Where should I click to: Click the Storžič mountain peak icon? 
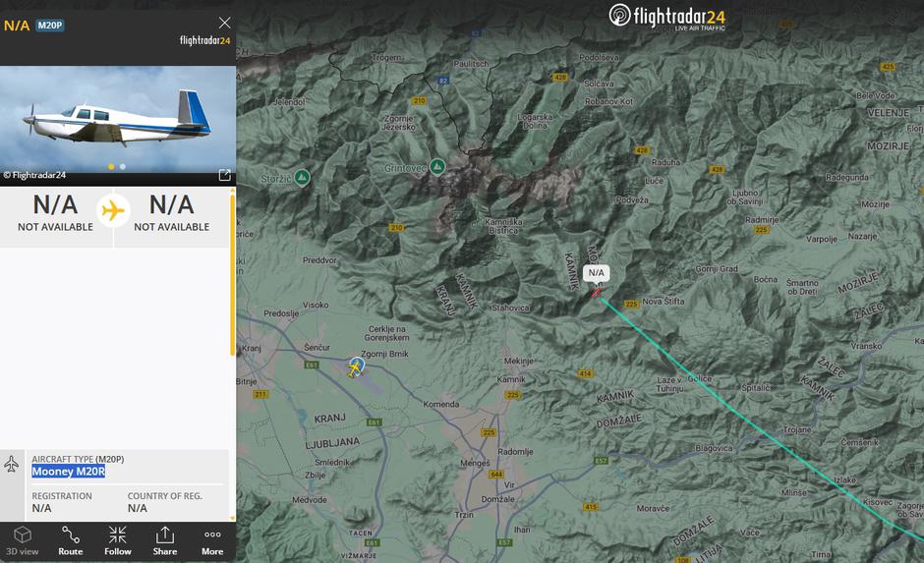pos(302,176)
